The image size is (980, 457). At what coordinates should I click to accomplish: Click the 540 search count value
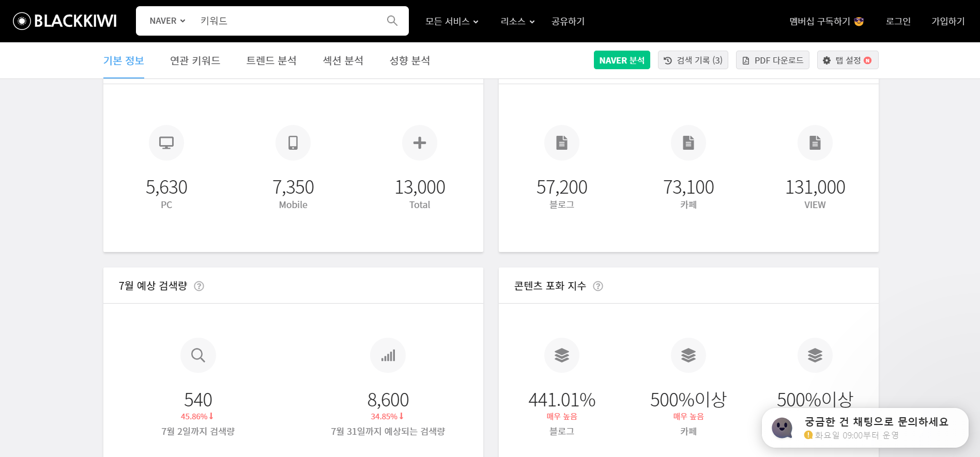pos(198,400)
